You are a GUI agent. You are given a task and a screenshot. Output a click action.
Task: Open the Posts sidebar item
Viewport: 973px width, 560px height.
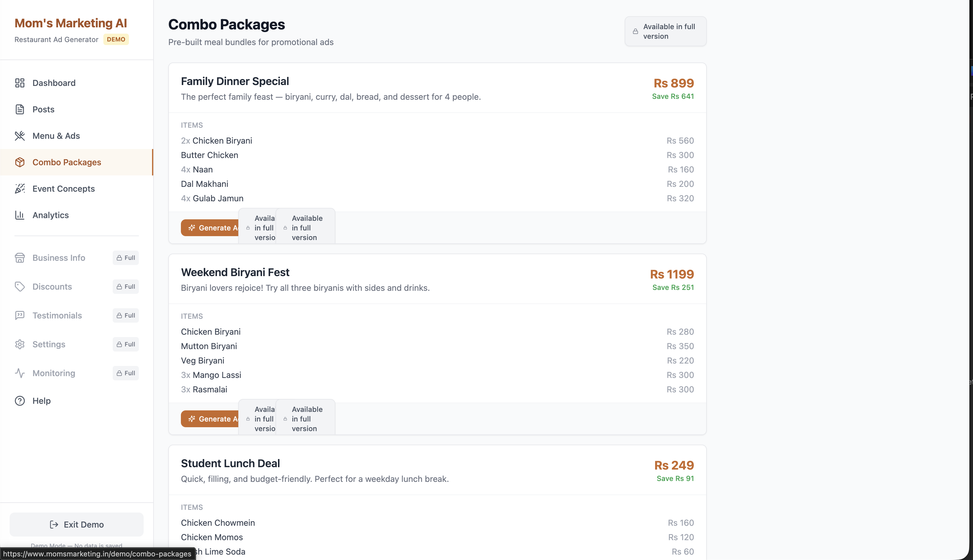(43, 109)
